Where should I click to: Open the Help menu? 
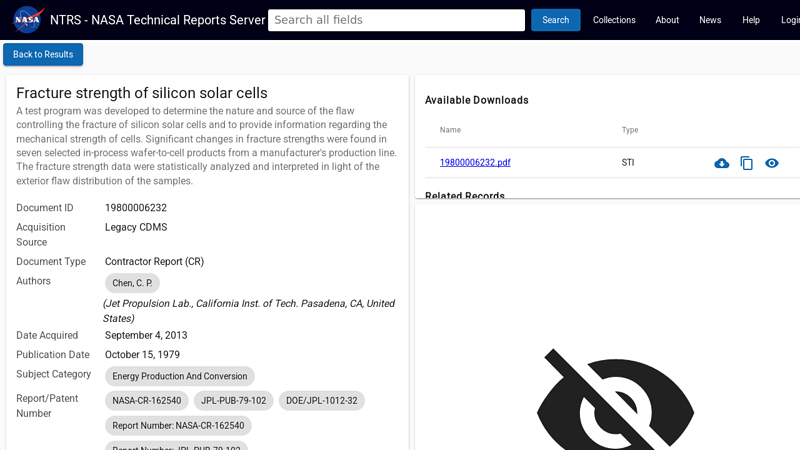751,20
